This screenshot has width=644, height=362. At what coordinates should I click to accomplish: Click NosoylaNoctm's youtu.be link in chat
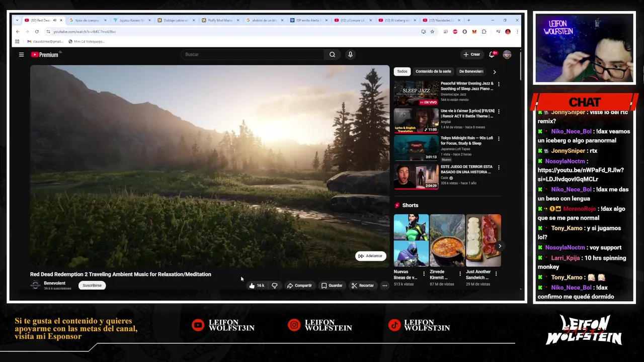tap(581, 174)
